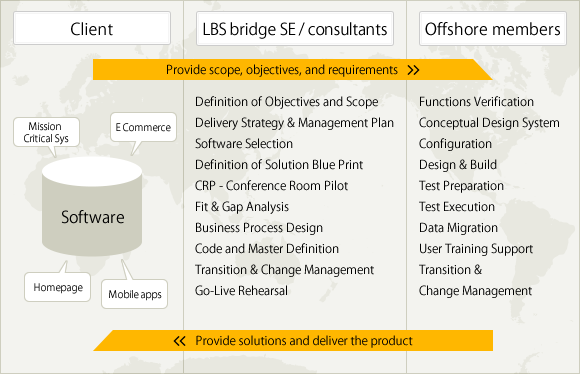Select Functions Verification item
The width and height of the screenshot is (580, 374).
476,102
